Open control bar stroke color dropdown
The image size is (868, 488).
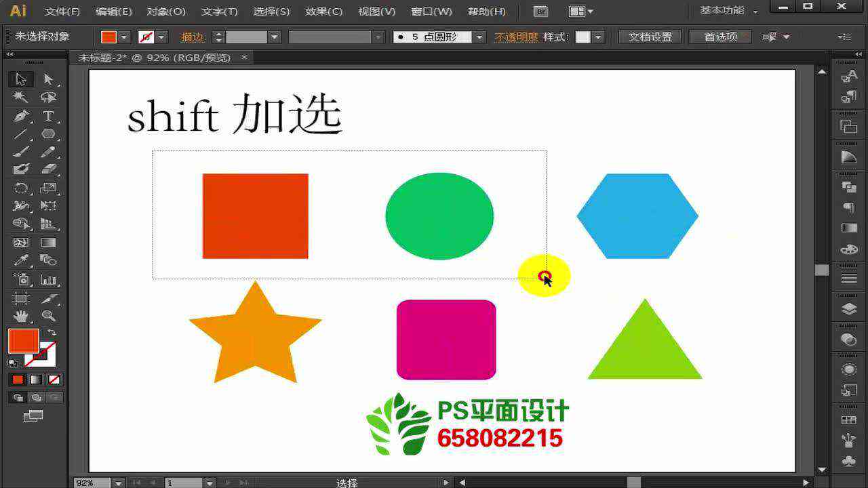pos(161,37)
